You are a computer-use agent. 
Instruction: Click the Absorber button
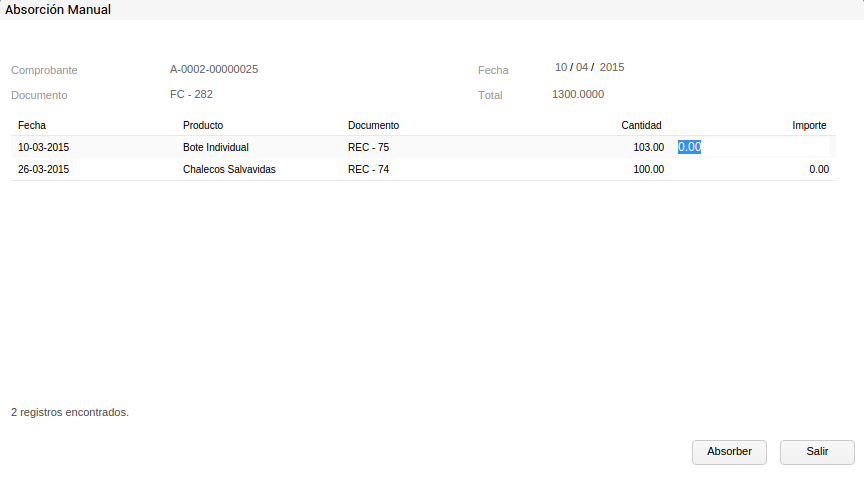(729, 452)
